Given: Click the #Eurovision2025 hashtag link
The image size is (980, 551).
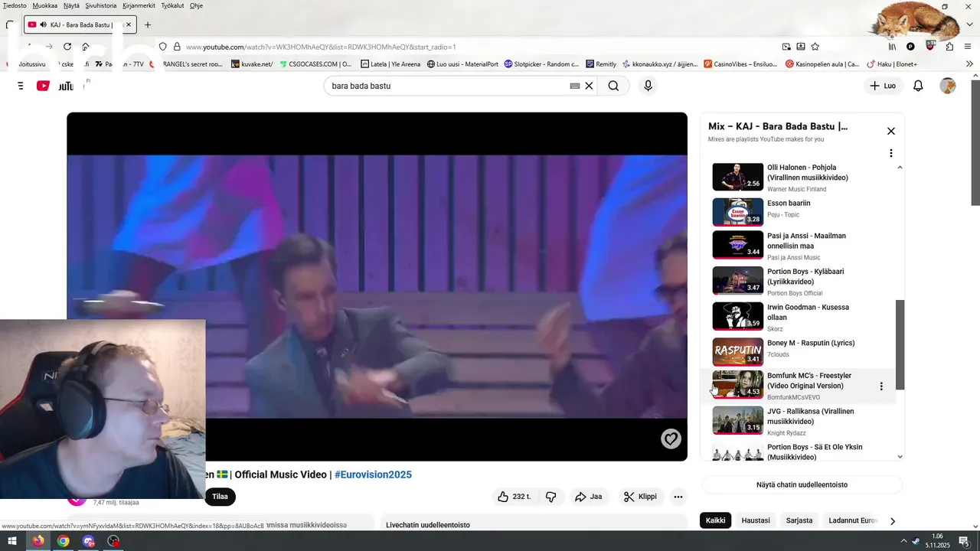Looking at the screenshot, I should tap(373, 474).
